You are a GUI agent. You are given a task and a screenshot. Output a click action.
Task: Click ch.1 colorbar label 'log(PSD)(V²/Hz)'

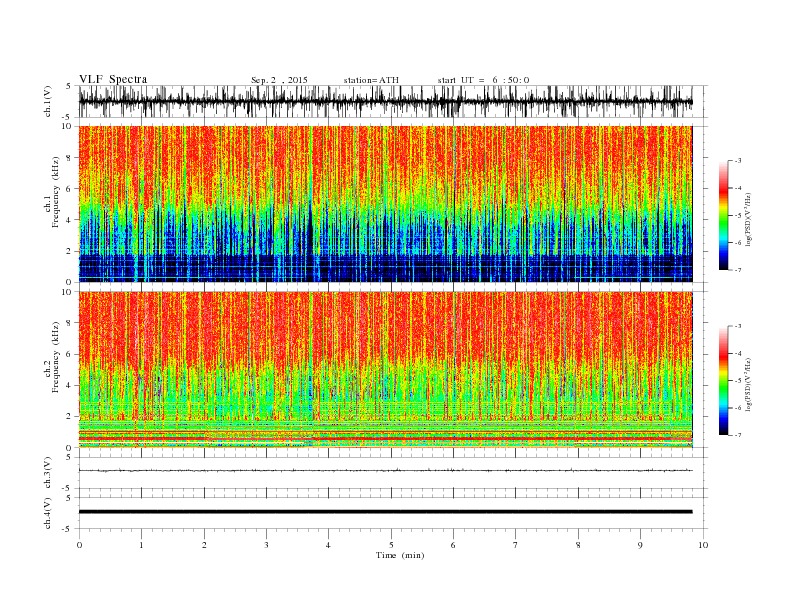coord(749,220)
